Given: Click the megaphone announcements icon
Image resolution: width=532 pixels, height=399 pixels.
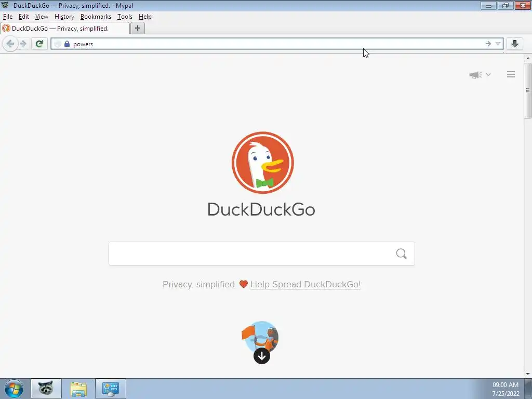Looking at the screenshot, I should (476, 75).
